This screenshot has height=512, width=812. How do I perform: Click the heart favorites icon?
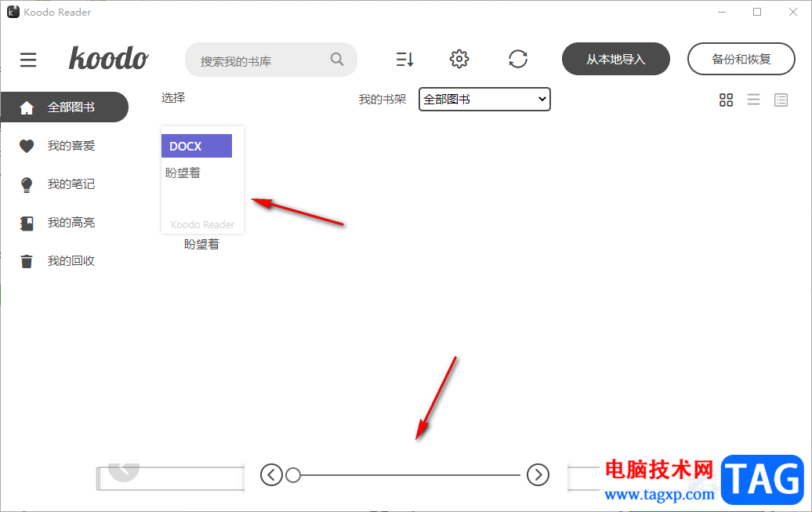pyautogui.click(x=27, y=146)
